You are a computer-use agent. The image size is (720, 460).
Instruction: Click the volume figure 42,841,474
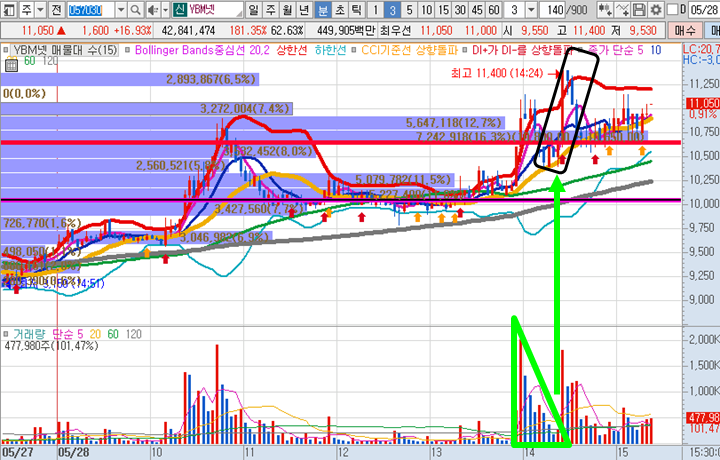[x=188, y=31]
